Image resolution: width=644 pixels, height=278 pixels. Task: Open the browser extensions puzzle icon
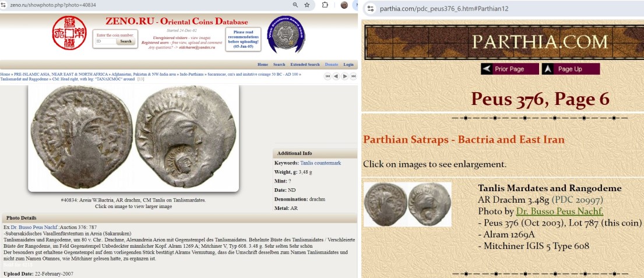pyautogui.click(x=325, y=5)
